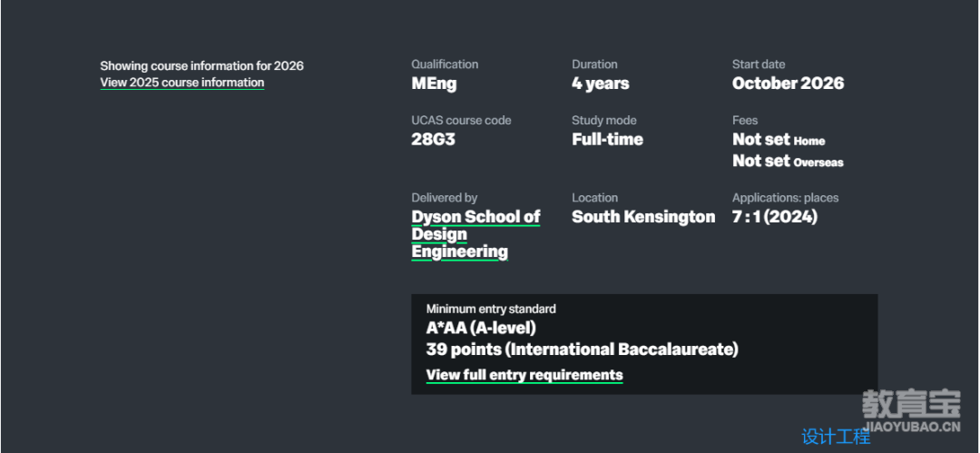Select the MEng qualification value
The image size is (980, 453).
pyautogui.click(x=434, y=84)
